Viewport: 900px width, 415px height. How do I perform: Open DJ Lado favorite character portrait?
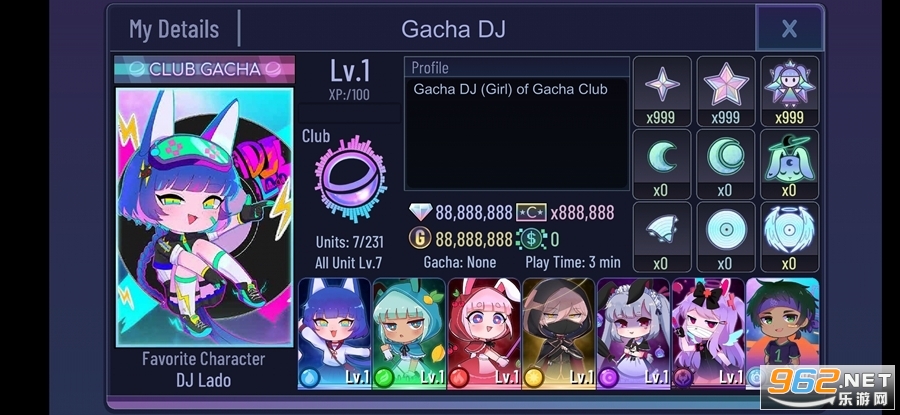(204, 217)
